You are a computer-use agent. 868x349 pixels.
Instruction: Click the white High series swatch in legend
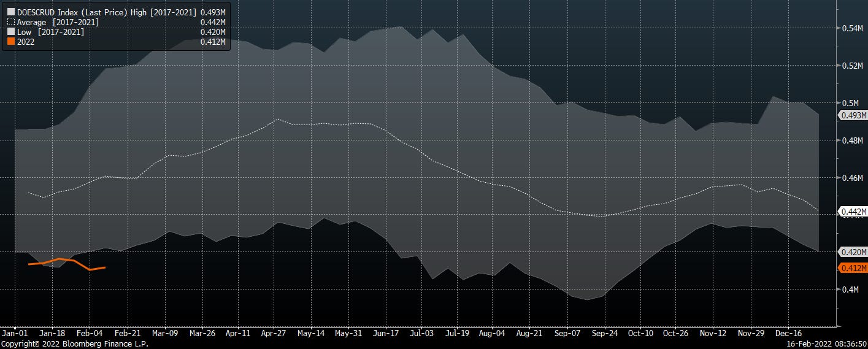(x=10, y=12)
